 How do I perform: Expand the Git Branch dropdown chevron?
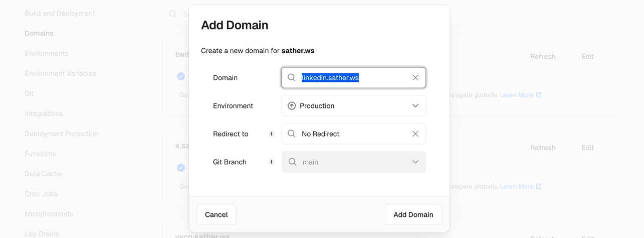[x=415, y=162]
